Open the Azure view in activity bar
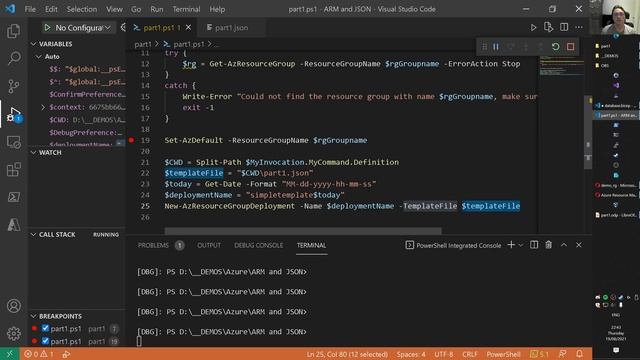Viewport: 640px width, 360px height. [13, 224]
